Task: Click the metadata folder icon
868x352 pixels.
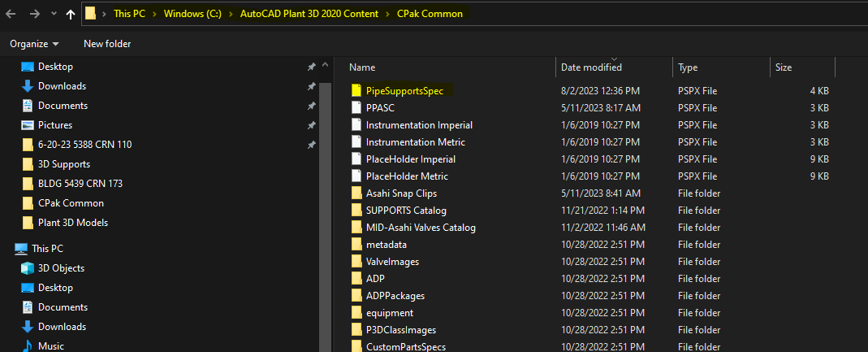Action: click(356, 245)
